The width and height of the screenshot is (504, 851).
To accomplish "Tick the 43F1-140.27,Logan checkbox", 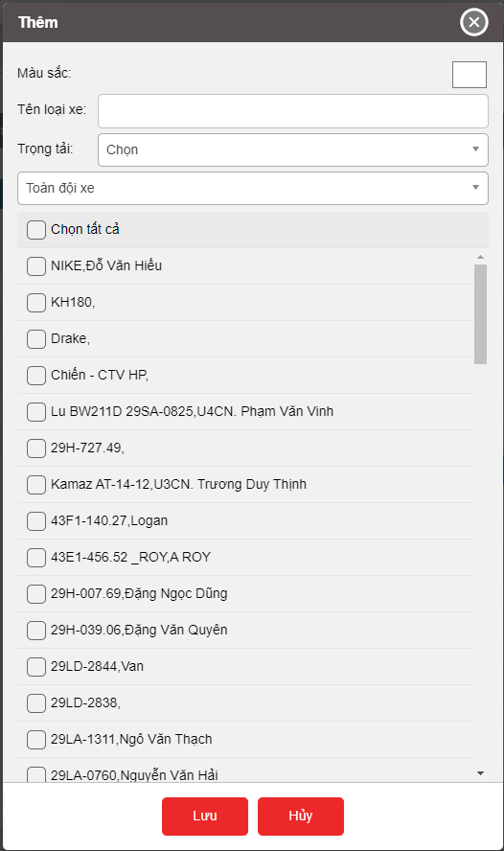I will click(36, 521).
